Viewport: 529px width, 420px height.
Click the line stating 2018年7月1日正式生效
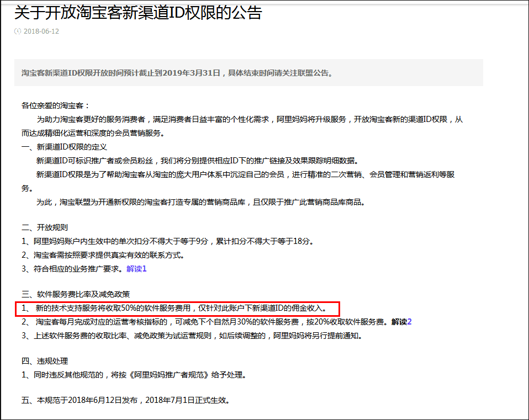(x=126, y=400)
